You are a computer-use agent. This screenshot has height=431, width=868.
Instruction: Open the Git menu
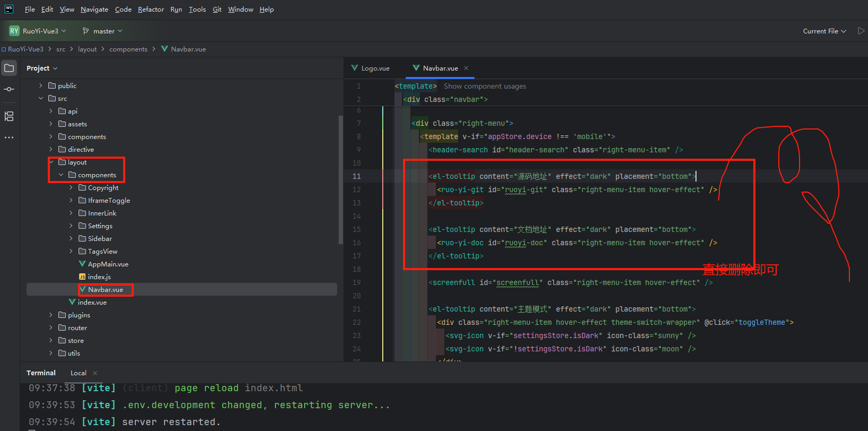217,9
